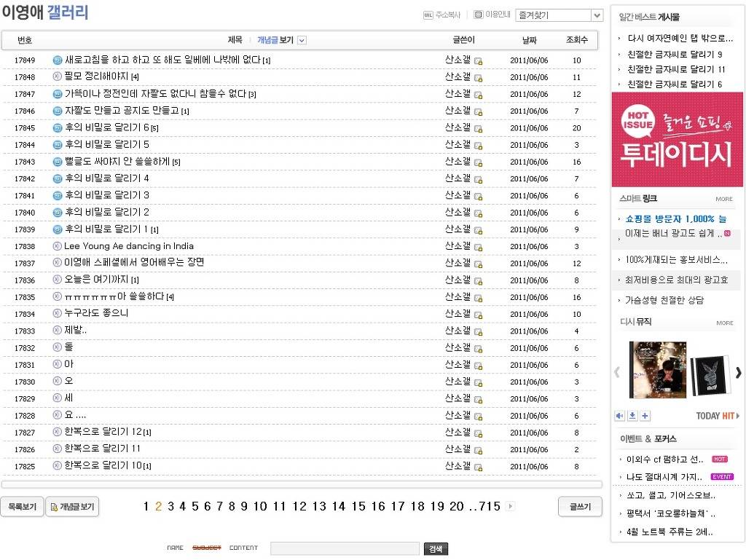
Task: Open post 'Lee Young Ae dancing in India'
Action: 129,246
